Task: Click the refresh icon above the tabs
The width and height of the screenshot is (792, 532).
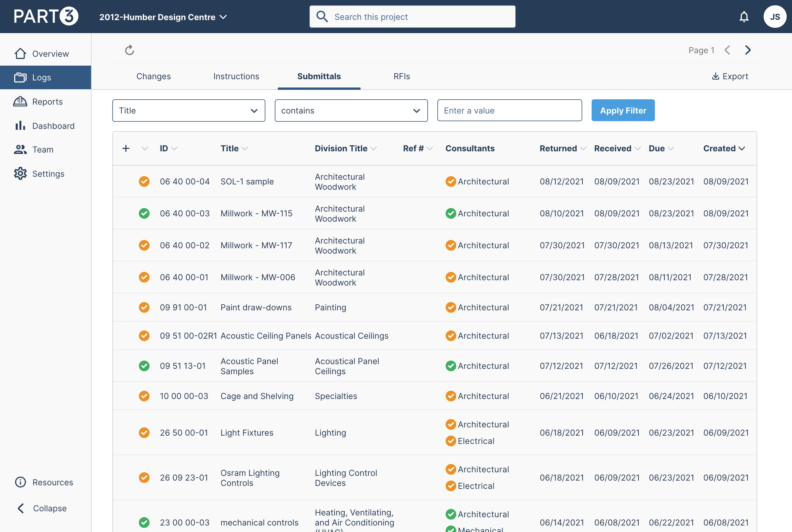Action: [129, 50]
